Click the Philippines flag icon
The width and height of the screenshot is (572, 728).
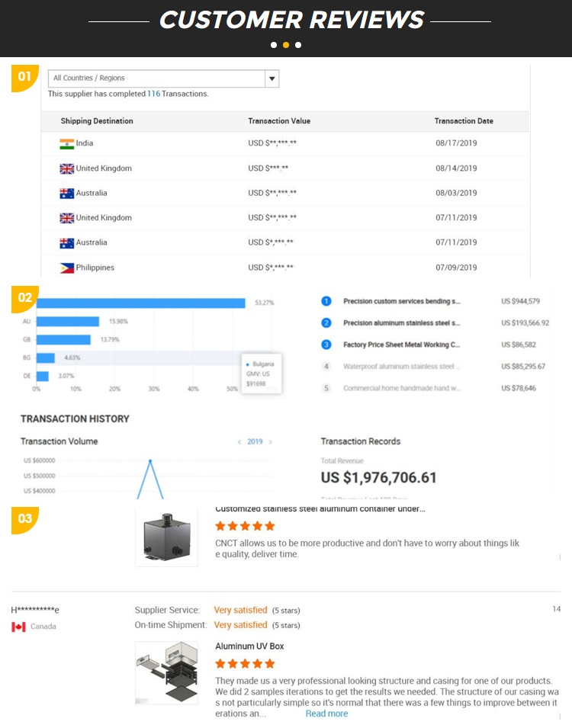click(x=67, y=268)
